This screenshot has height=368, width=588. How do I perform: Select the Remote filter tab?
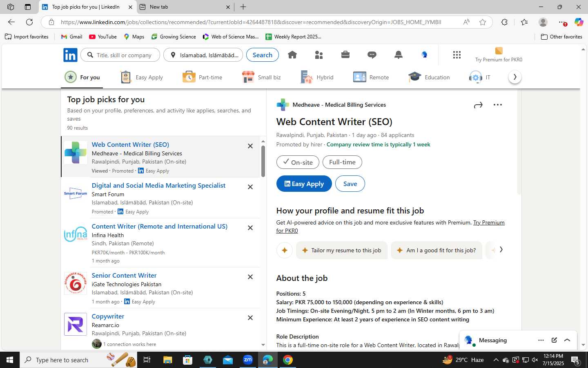(371, 77)
